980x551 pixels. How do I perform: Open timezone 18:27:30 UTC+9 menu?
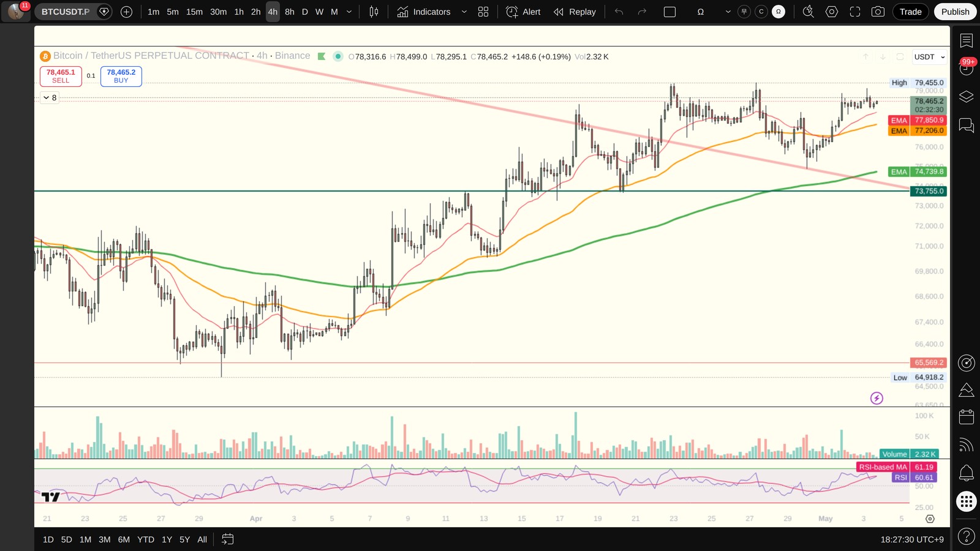pyautogui.click(x=912, y=539)
